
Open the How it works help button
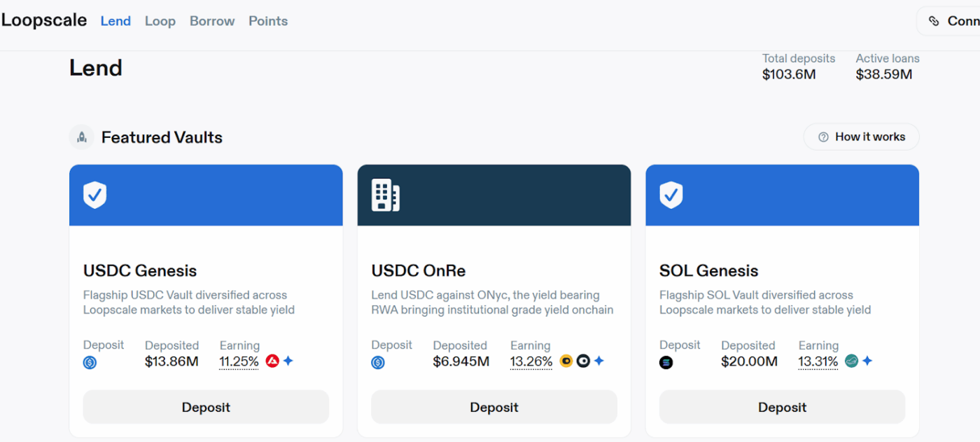tap(861, 137)
